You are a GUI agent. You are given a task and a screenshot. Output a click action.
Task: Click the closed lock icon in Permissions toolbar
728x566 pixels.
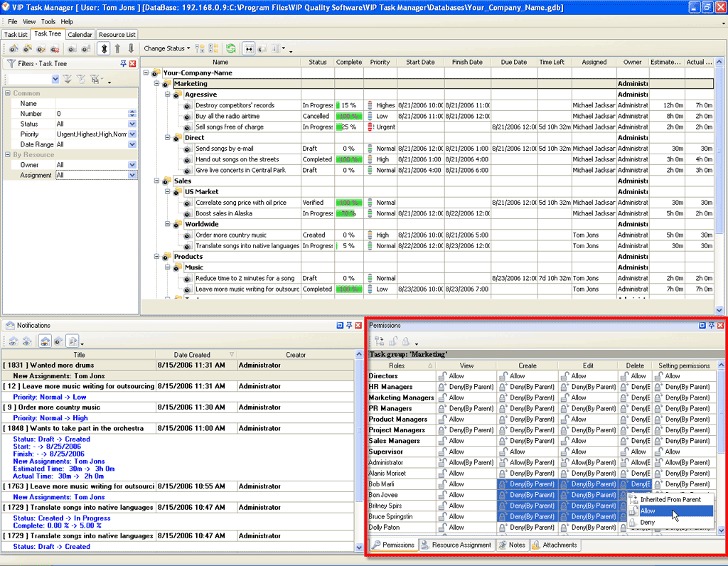click(x=405, y=341)
